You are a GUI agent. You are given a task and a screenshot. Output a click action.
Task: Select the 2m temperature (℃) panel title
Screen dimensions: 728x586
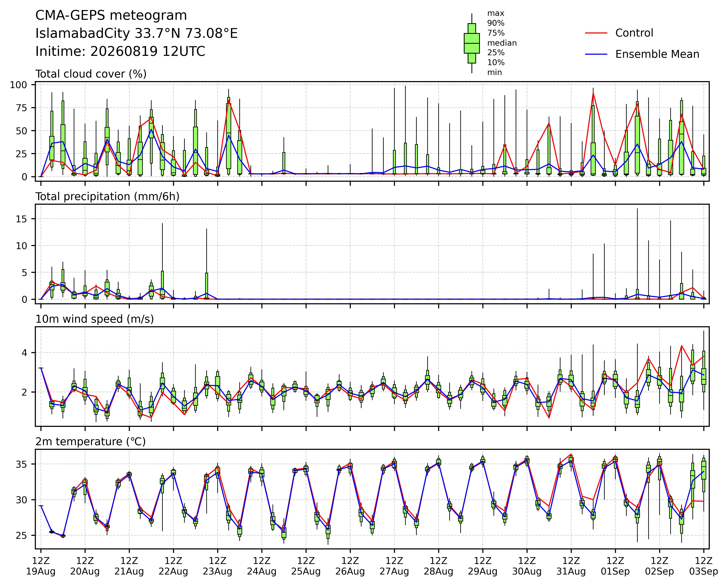click(90, 442)
